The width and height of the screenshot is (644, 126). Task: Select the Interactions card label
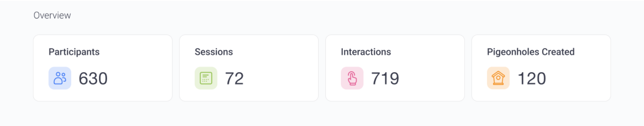[366, 52]
